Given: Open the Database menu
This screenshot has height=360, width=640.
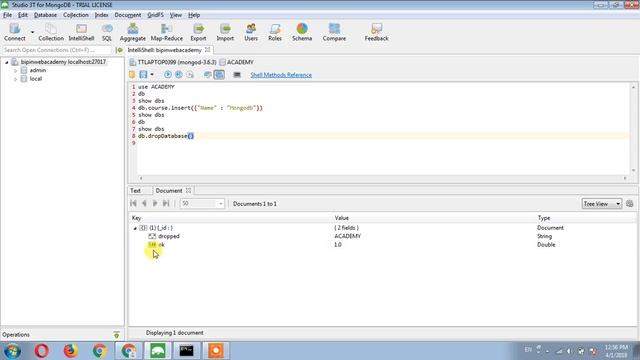Looking at the screenshot, I should tap(45, 15).
